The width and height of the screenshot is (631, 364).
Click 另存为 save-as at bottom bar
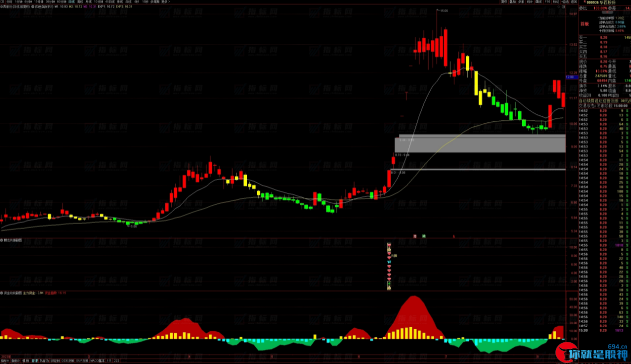(44, 361)
